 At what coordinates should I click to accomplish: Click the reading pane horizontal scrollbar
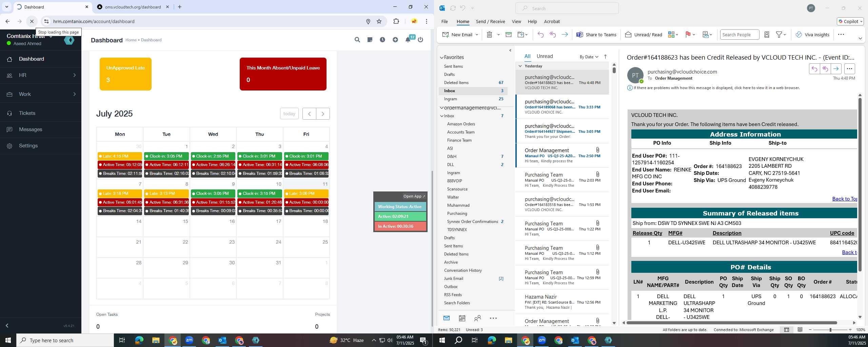pyautogui.click(x=732, y=323)
